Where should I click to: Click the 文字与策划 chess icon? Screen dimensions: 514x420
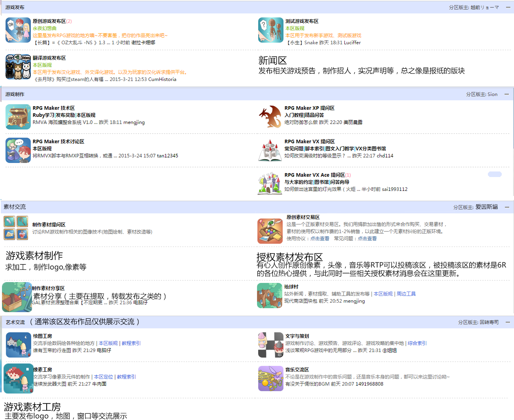point(271,345)
